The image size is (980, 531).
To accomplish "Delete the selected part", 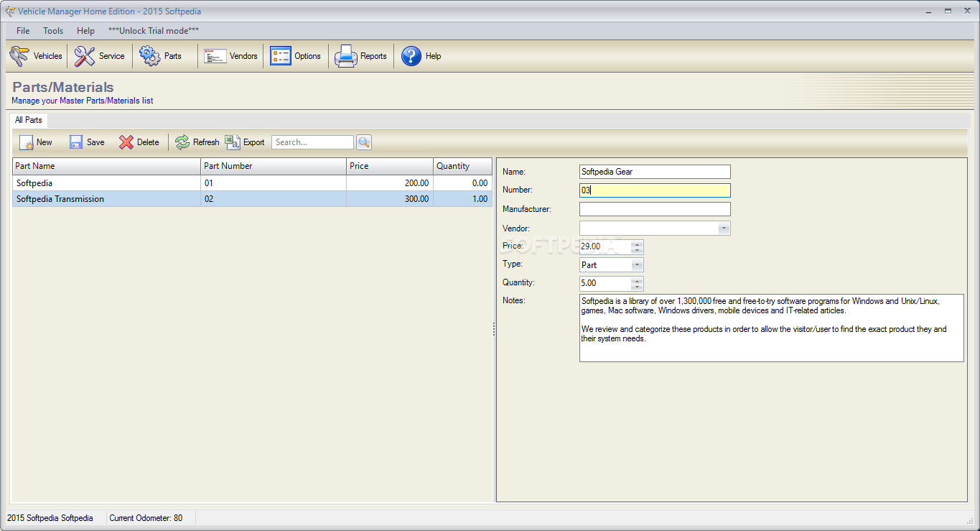I will pyautogui.click(x=139, y=142).
